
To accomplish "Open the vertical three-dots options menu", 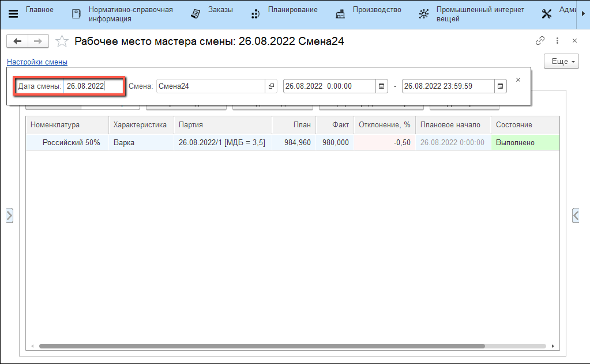I will 557,41.
